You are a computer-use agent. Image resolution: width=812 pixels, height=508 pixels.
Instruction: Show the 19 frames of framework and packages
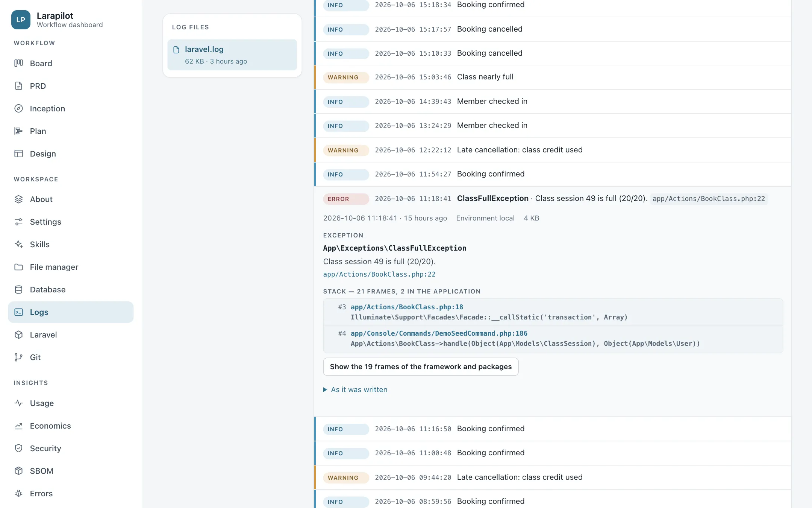tap(421, 367)
